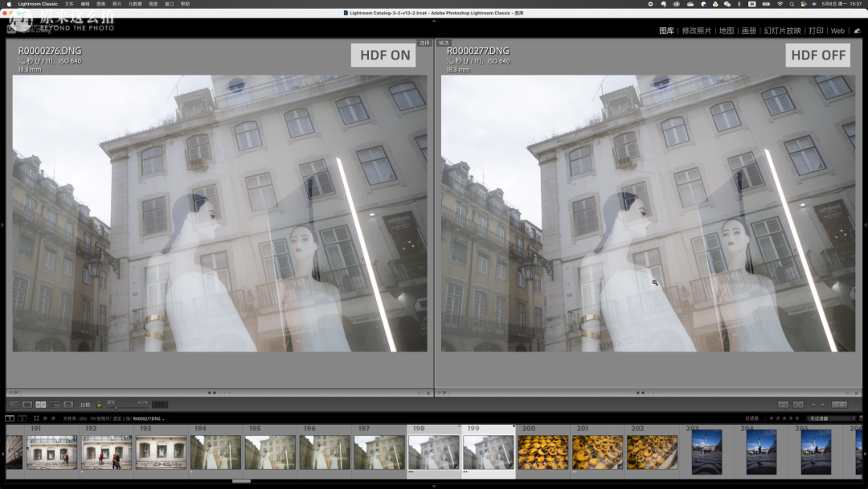This screenshot has width=868, height=489.
Task: Adjust the zoom slider in toolbar
Action: pos(117,406)
